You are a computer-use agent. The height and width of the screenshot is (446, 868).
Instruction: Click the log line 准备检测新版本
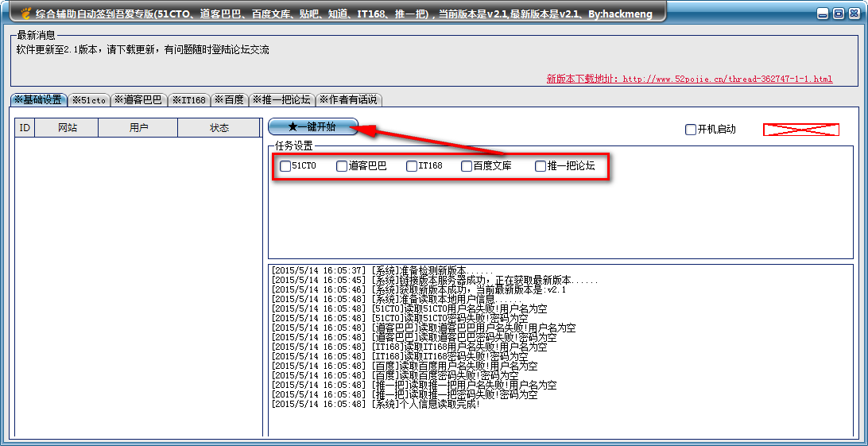382,270
